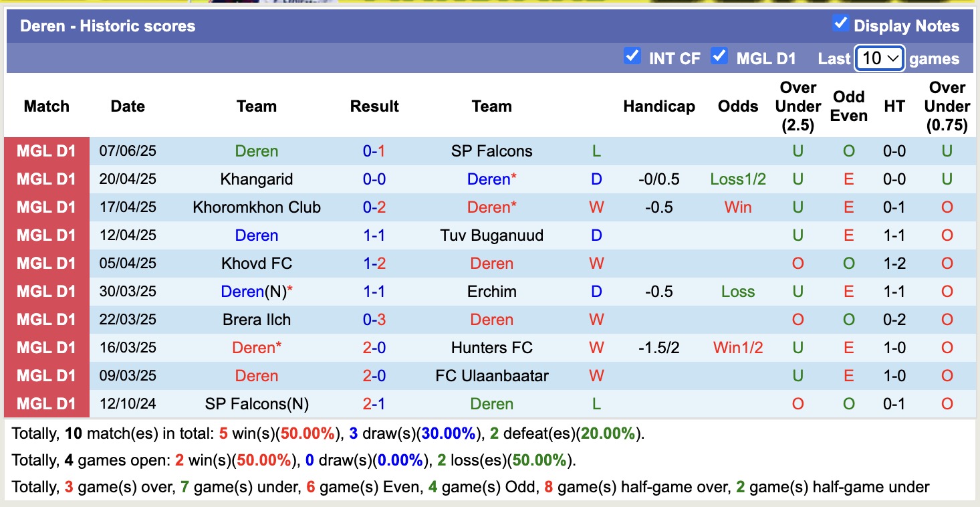Viewport: 980px width, 507px height.
Task: Click the Khoromkhon Club team name
Action: point(257,207)
